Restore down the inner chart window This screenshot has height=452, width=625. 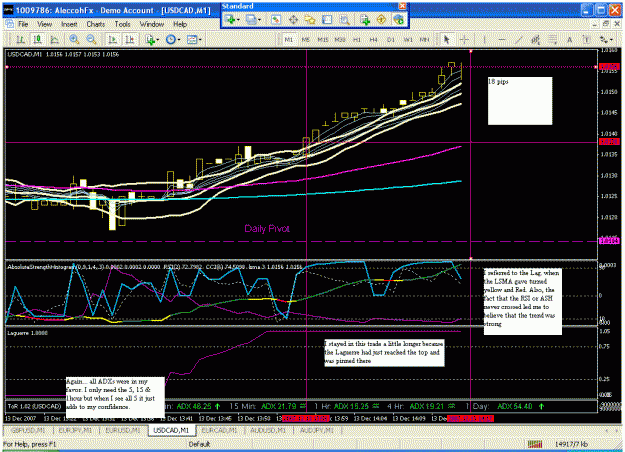[606, 24]
